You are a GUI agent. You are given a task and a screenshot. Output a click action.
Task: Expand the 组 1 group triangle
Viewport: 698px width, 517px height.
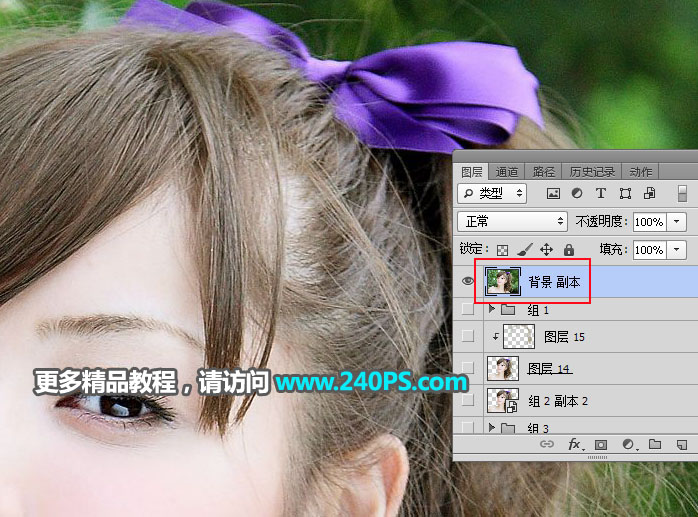click(491, 309)
